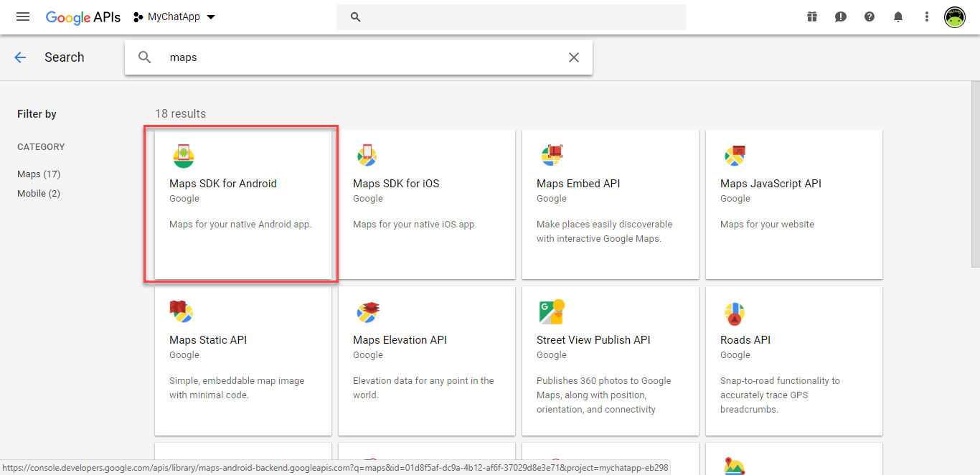Open the gift free trial icon
This screenshot has width=980, height=475.
(812, 17)
